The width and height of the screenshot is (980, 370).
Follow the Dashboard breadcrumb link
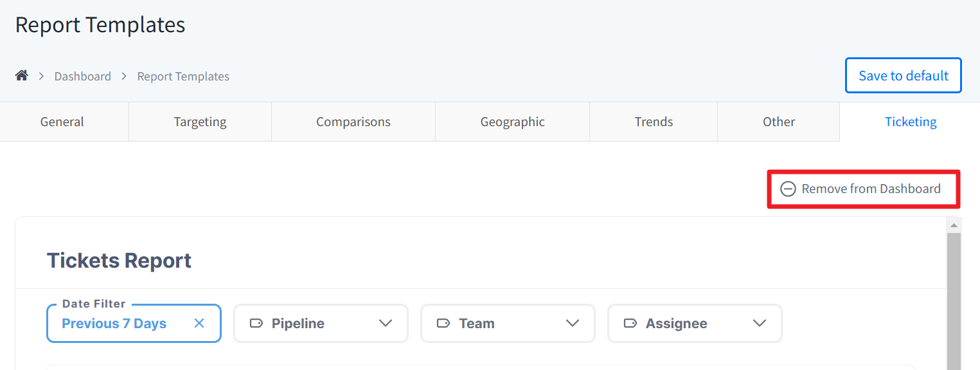[x=82, y=76]
